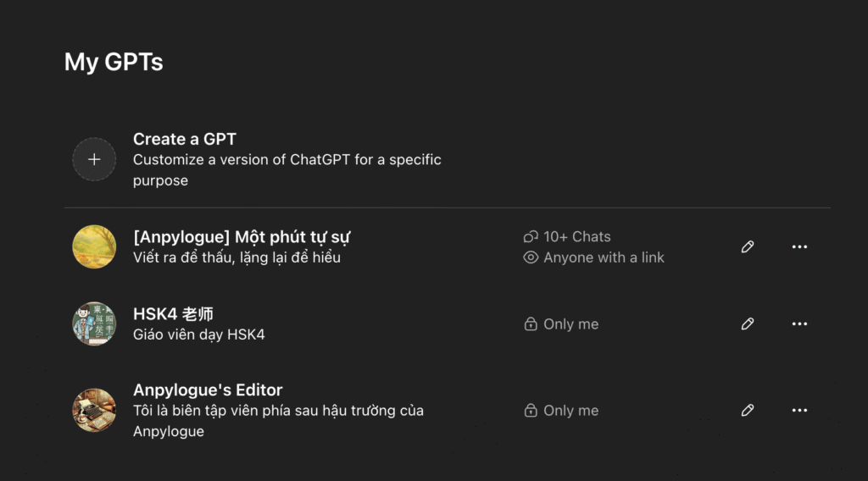Click the plus icon to create GPT

coord(94,159)
